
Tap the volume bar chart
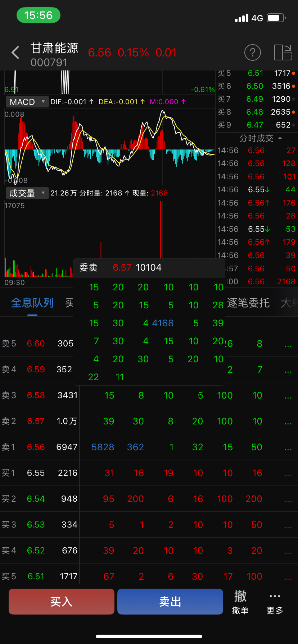click(x=109, y=239)
